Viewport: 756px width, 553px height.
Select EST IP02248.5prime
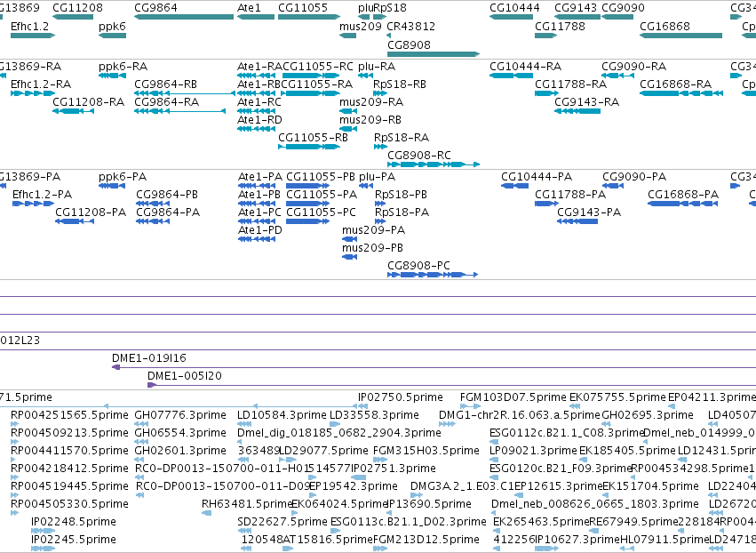click(x=43, y=531)
